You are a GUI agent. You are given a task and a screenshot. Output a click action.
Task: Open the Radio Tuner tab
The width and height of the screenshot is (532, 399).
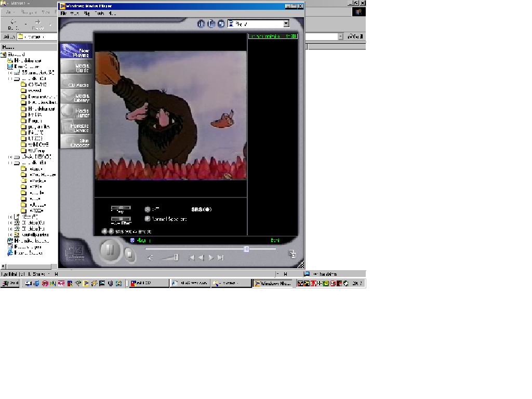76,111
